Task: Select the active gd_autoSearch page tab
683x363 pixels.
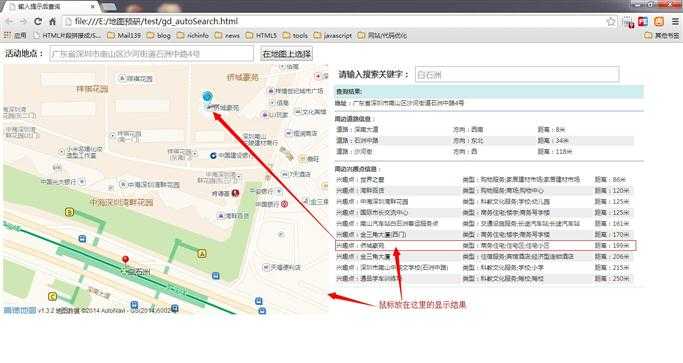Action: point(50,7)
